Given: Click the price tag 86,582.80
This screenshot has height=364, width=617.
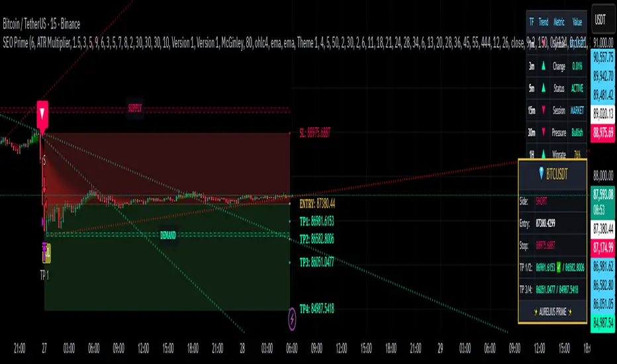Looking at the screenshot, I should click(x=603, y=285).
